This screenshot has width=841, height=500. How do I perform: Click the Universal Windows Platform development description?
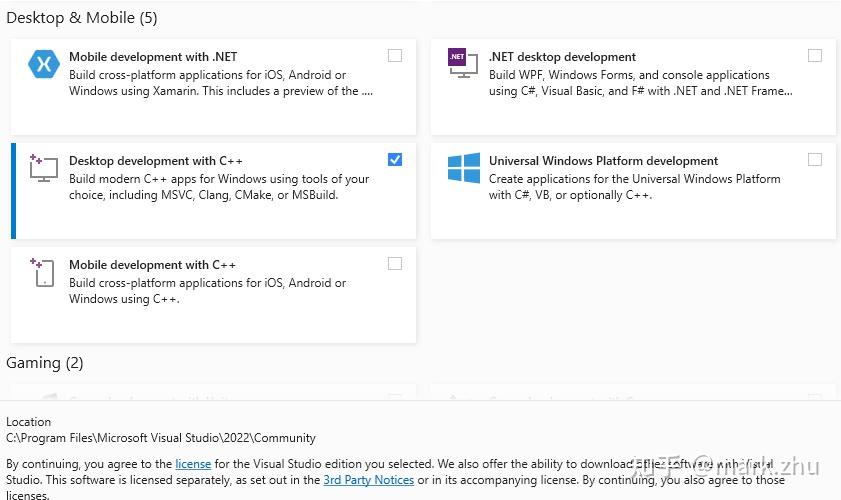click(634, 187)
